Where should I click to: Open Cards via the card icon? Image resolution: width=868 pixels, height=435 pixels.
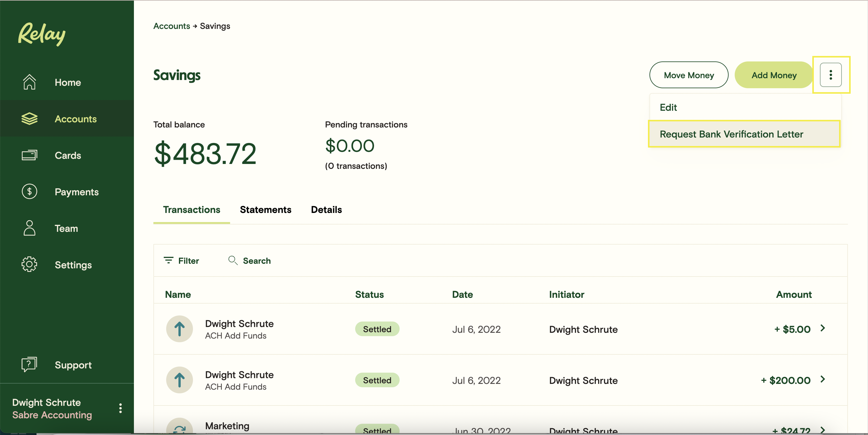pos(29,155)
